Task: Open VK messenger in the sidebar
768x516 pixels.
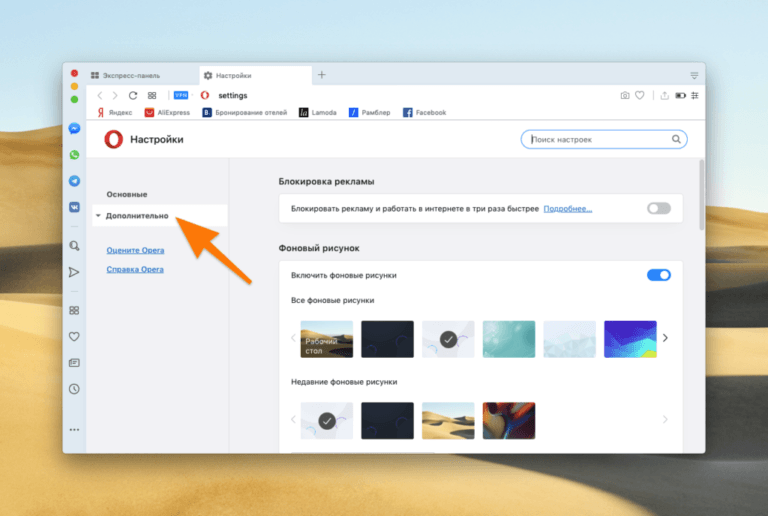Action: click(x=74, y=207)
